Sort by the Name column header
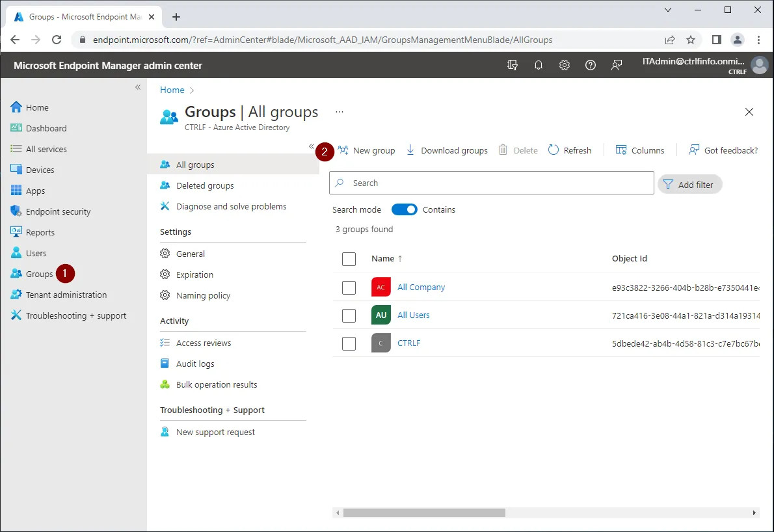This screenshot has width=774, height=532. tap(382, 258)
